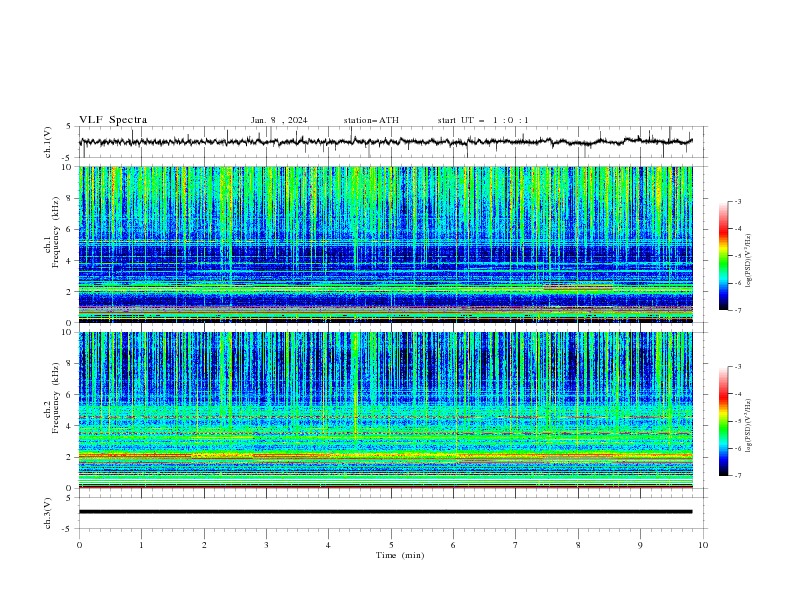This screenshot has width=792, height=612.
Task: Click time axis tick label "1"
Action: pos(141,545)
